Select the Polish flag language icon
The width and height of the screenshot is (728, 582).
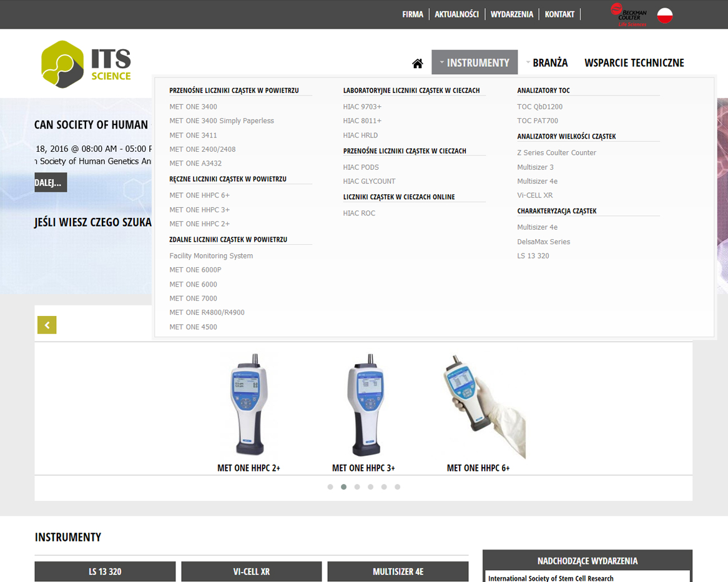[x=665, y=16]
